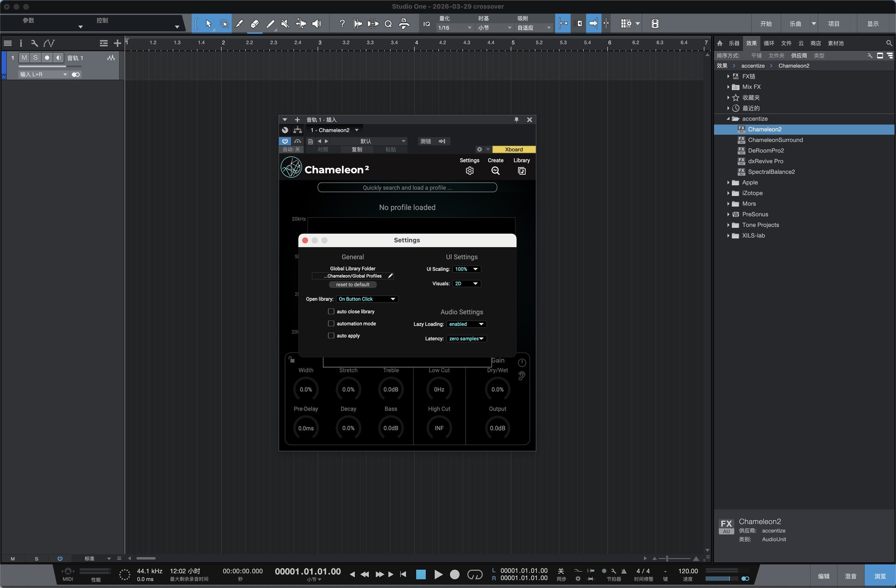Toggle the transport Loop button

[475, 574]
